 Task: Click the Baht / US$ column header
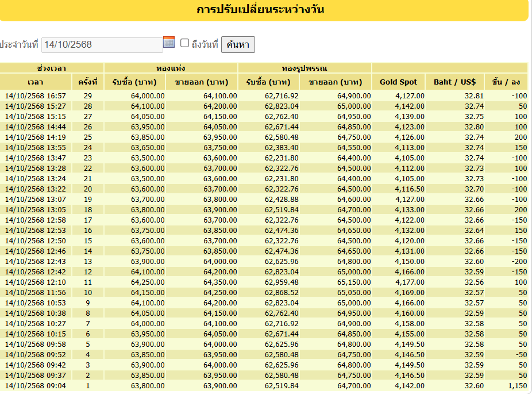[x=454, y=82]
